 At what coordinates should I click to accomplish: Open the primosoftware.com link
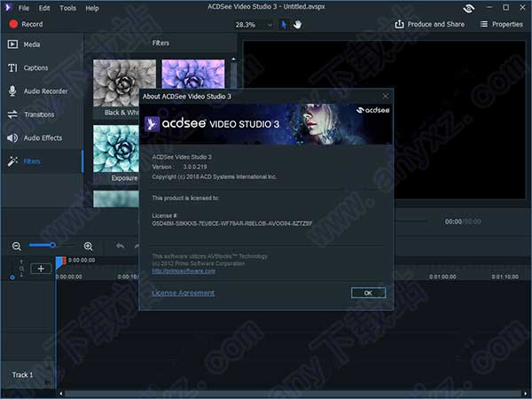[184, 270]
